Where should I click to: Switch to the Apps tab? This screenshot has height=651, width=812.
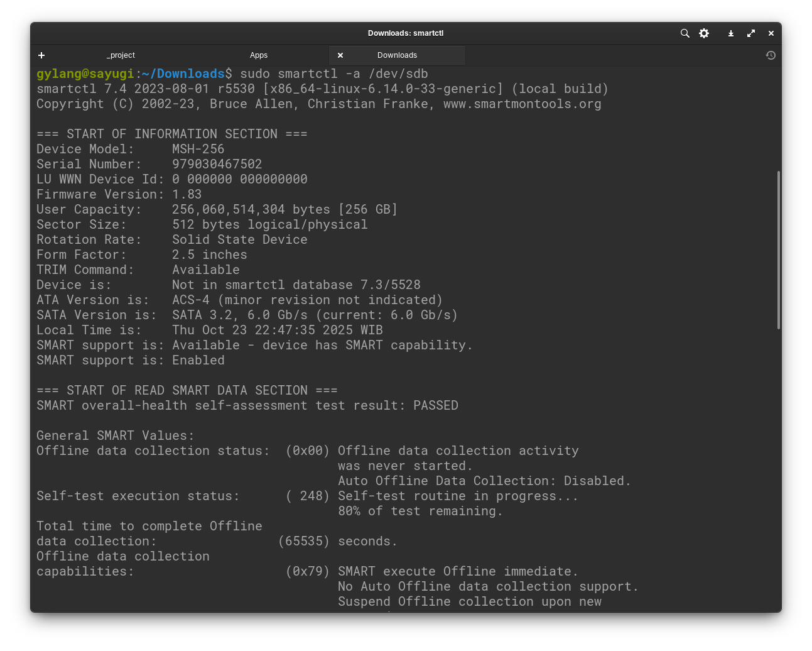click(x=259, y=55)
